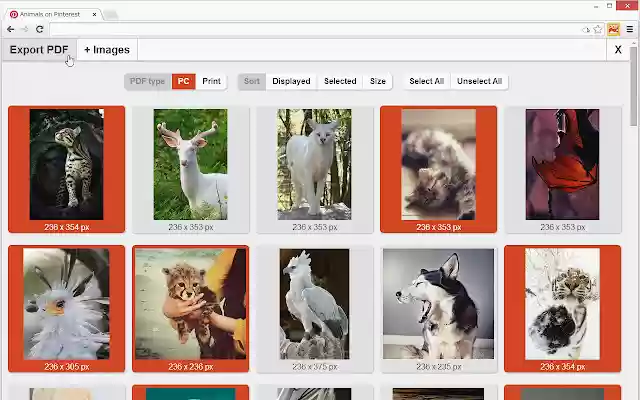
Task: Select the white harpy eagle thumbnail
Action: 315,309
